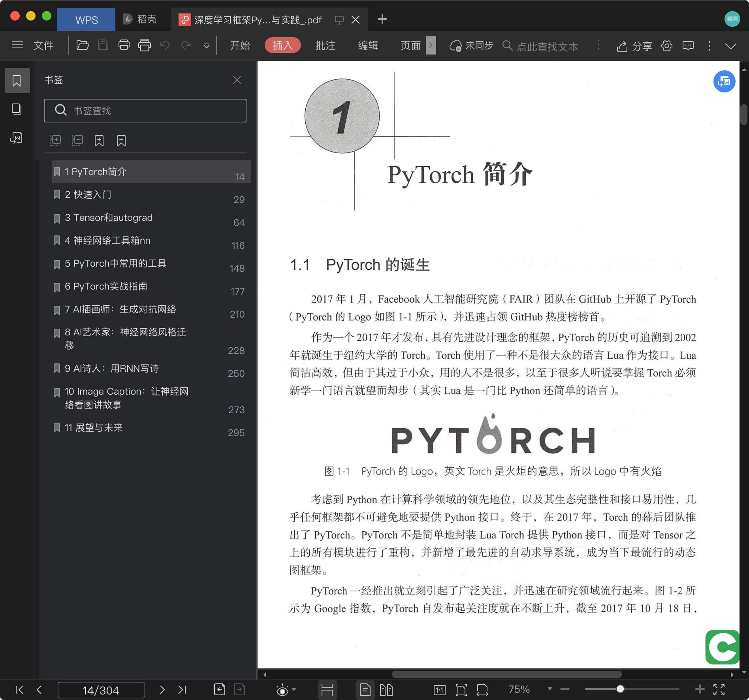
Task: Click the fit width icon
Action: [482, 690]
